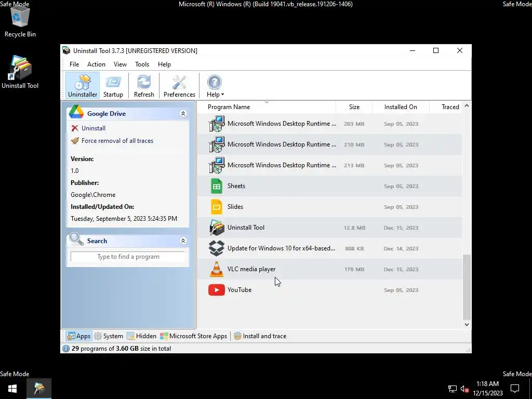This screenshot has height=399, width=532.
Task: Click the broom Force removal icon
Action: 75,141
